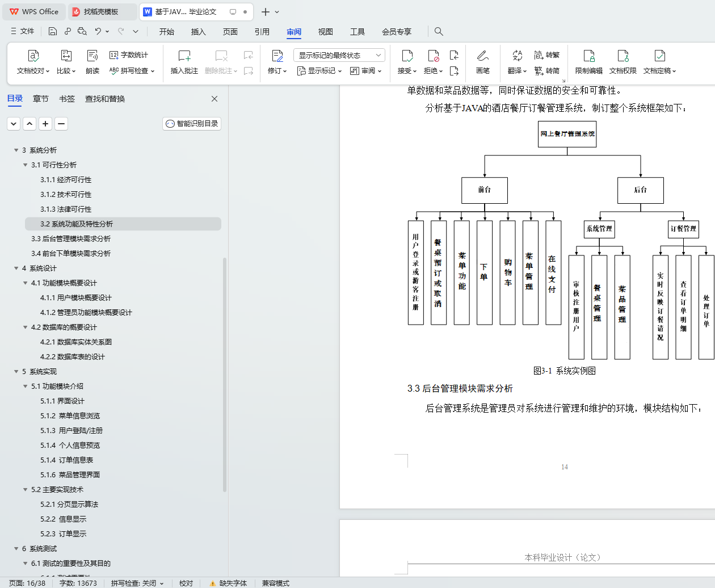Click the 图3-1 系统实例图 caption
The width and height of the screenshot is (715, 588).
tap(565, 371)
